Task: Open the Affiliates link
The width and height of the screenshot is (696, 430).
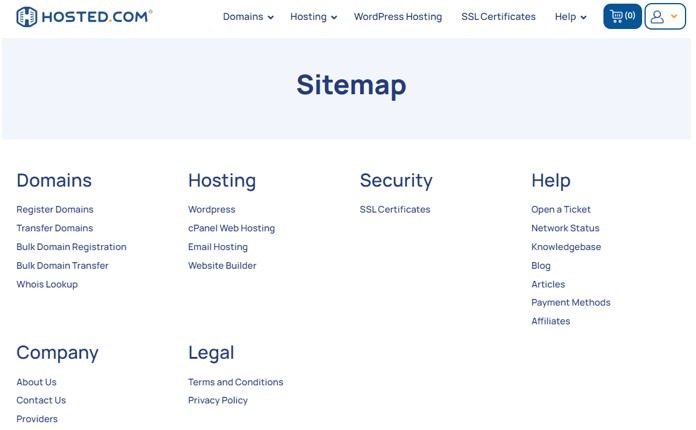Action: [550, 321]
